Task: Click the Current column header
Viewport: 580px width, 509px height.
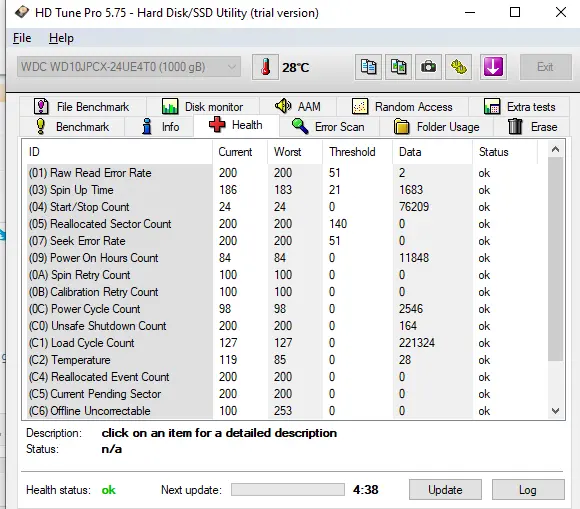Action: click(240, 152)
